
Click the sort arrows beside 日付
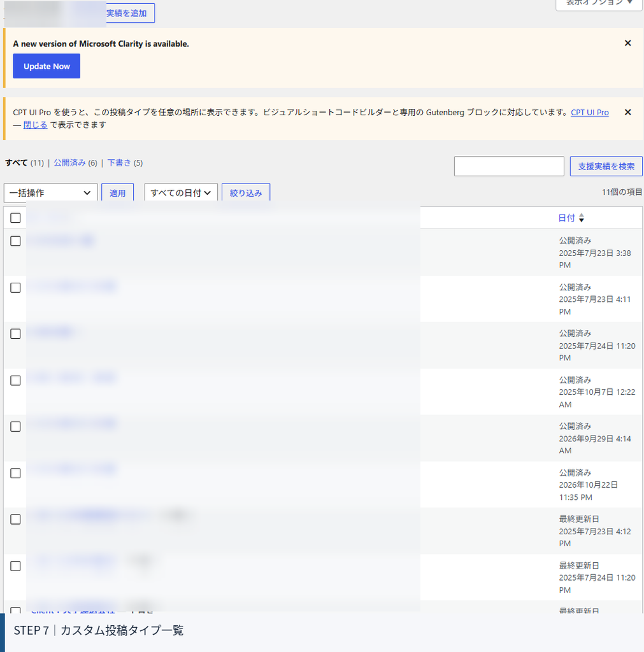[582, 218]
